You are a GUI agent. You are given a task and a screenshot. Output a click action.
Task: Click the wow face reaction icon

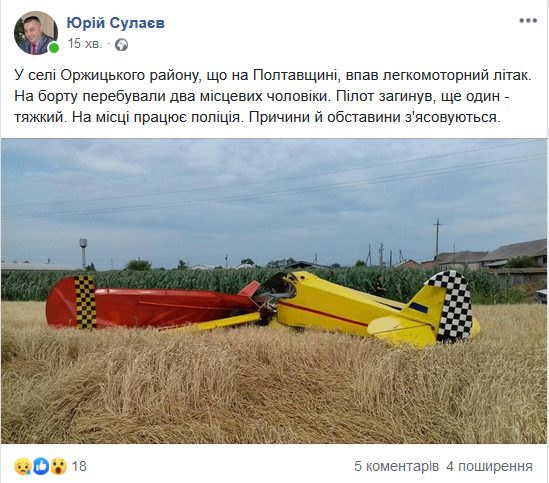coord(58,466)
